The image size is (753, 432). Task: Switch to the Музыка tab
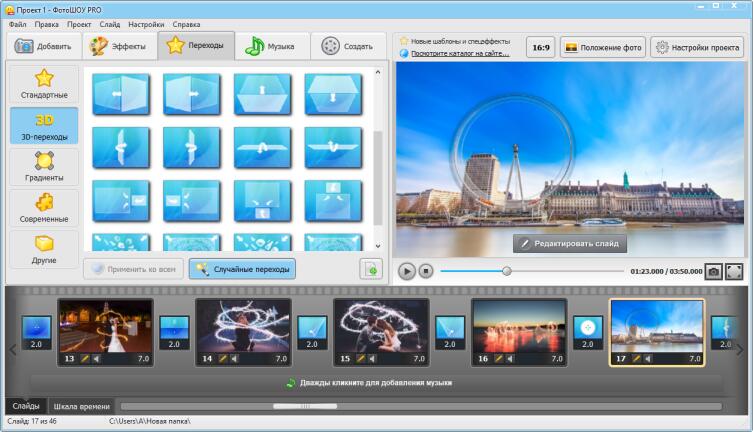[270, 46]
